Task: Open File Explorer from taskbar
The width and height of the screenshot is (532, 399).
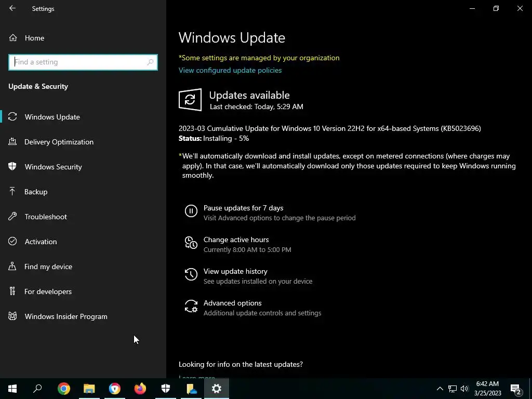Action: pyautogui.click(x=89, y=389)
